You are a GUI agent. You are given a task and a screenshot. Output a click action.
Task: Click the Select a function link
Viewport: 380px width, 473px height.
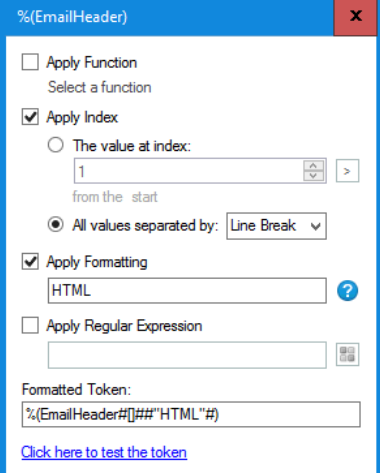point(99,87)
